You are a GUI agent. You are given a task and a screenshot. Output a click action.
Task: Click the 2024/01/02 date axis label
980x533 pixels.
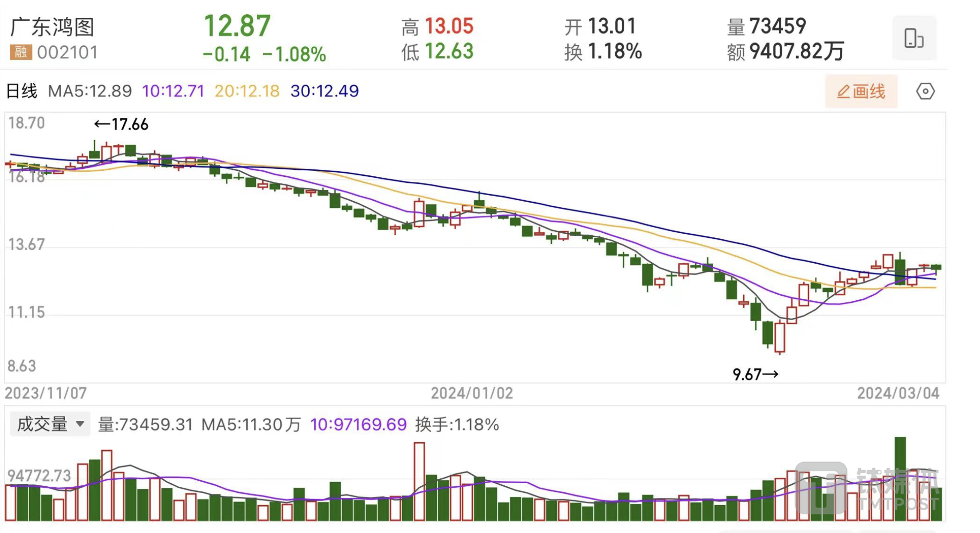471,393
